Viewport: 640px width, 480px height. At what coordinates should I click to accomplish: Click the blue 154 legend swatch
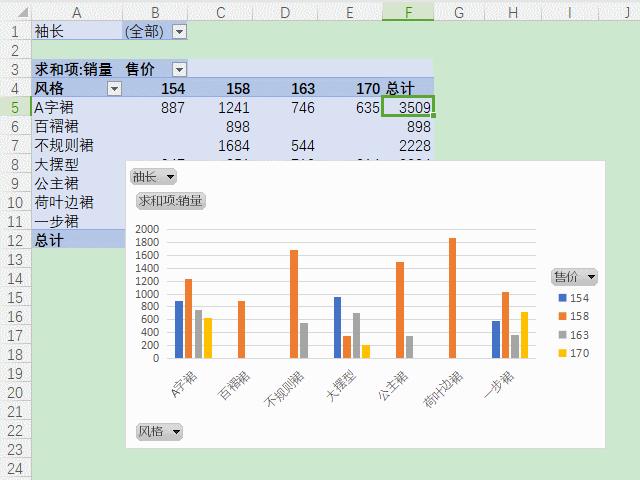pos(562,298)
